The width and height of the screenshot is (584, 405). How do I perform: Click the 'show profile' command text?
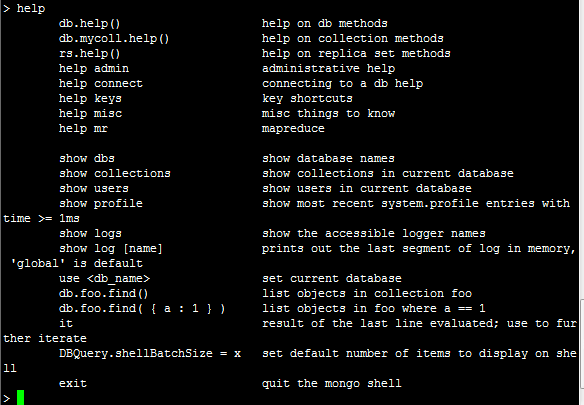101,203
